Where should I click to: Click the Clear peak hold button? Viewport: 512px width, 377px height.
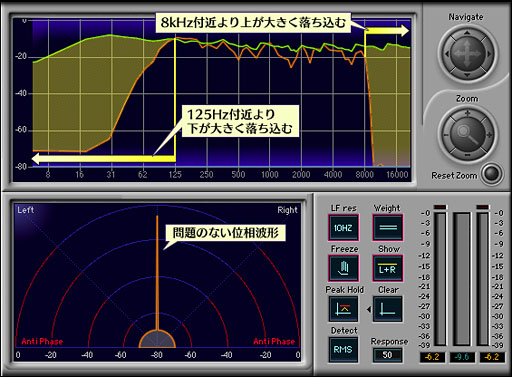[387, 309]
